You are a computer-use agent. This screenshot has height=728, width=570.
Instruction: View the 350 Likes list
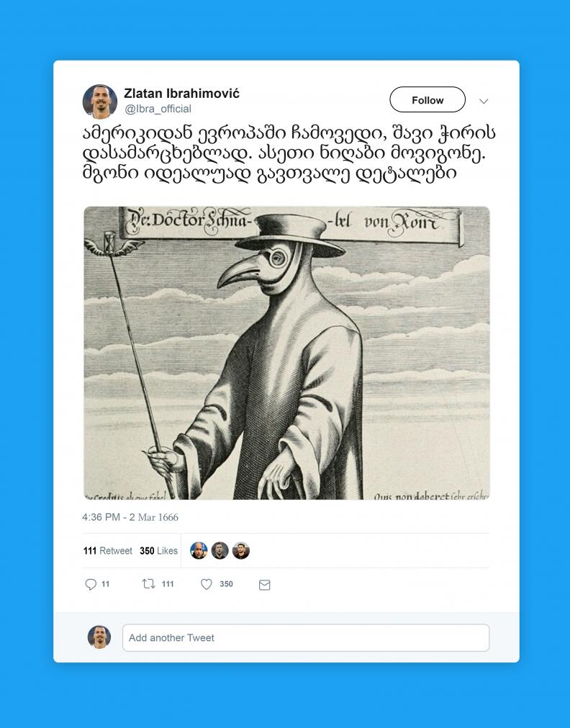tap(159, 551)
